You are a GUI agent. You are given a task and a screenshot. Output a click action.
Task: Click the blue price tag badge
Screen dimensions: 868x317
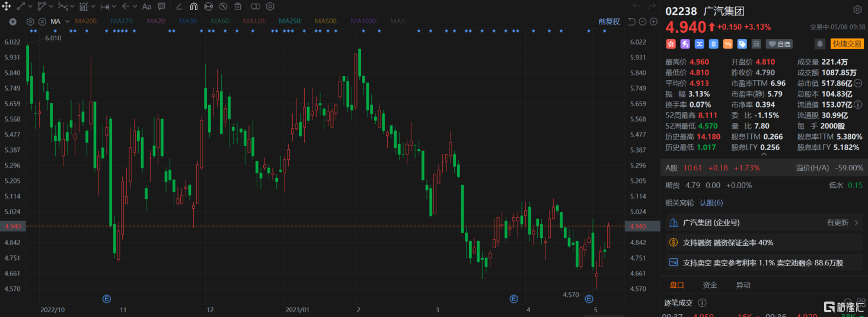(742, 44)
